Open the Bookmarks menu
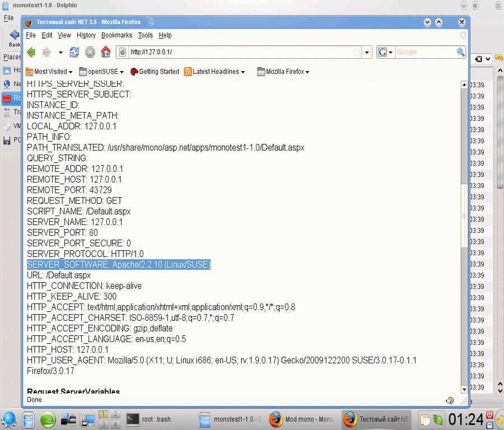This screenshot has height=430, width=504. click(116, 35)
